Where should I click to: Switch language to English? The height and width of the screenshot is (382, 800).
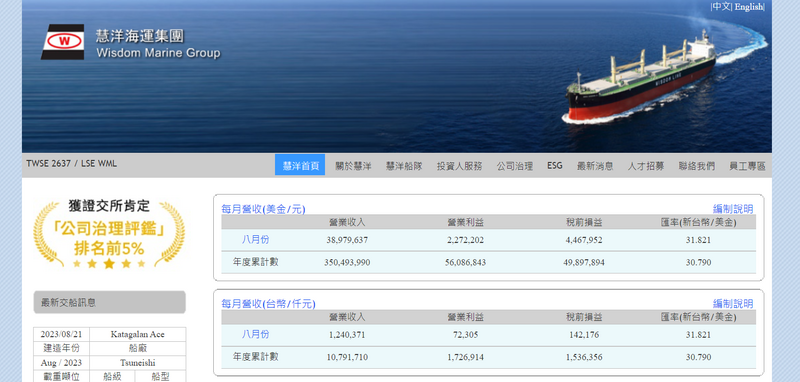click(x=748, y=7)
